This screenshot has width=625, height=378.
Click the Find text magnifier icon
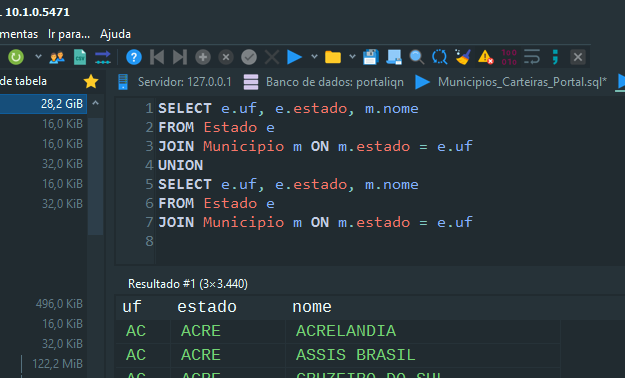tap(417, 57)
